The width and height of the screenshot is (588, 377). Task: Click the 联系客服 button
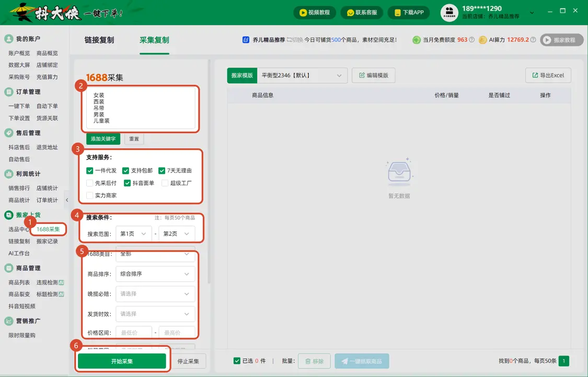[x=362, y=13]
